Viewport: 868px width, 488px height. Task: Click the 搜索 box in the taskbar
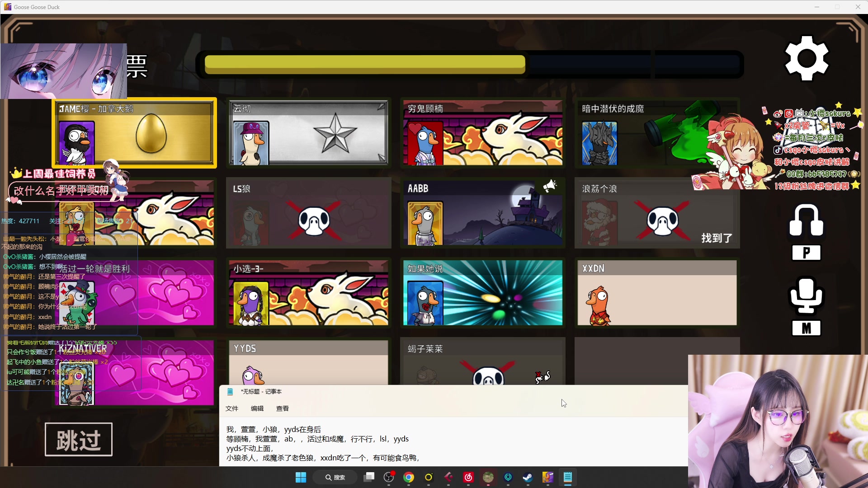coord(335,477)
